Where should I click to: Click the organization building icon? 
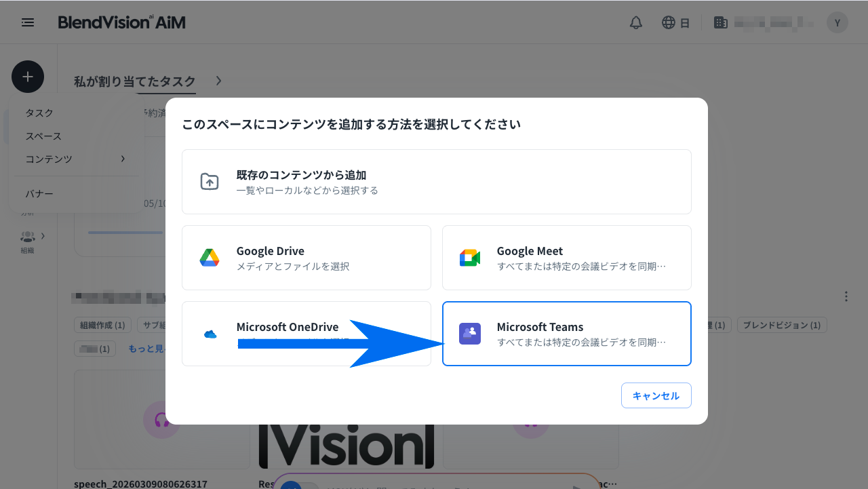721,22
